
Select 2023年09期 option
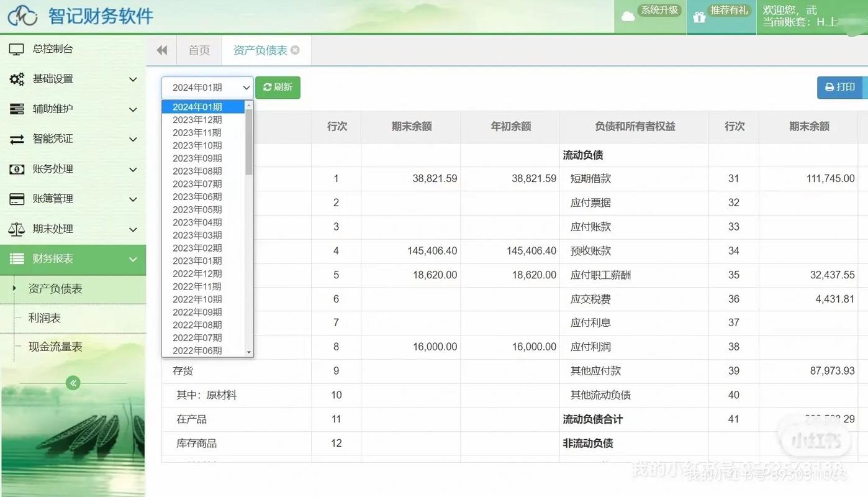click(203, 158)
